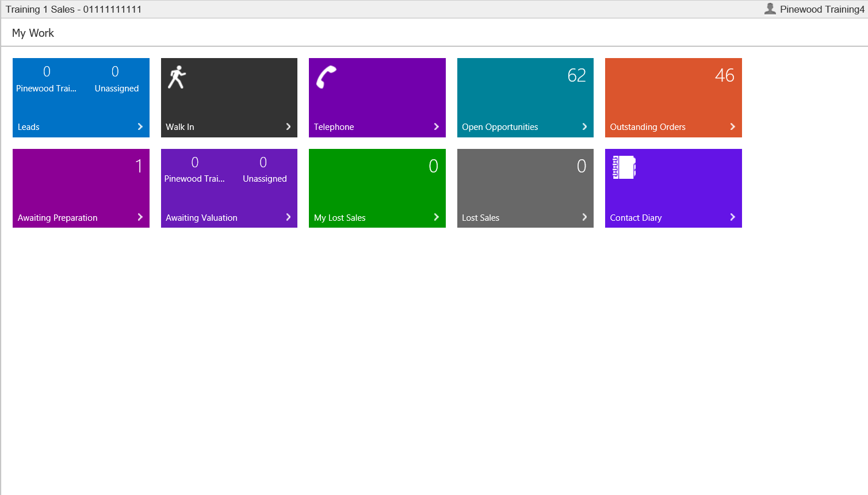Image resolution: width=868 pixels, height=495 pixels.
Task: Click the My Work heading
Action: [x=33, y=33]
